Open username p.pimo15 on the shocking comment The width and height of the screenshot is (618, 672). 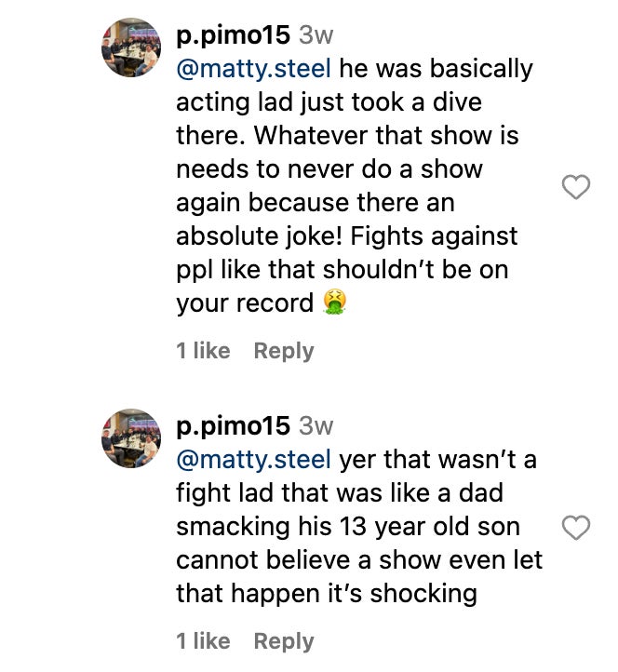(x=233, y=426)
